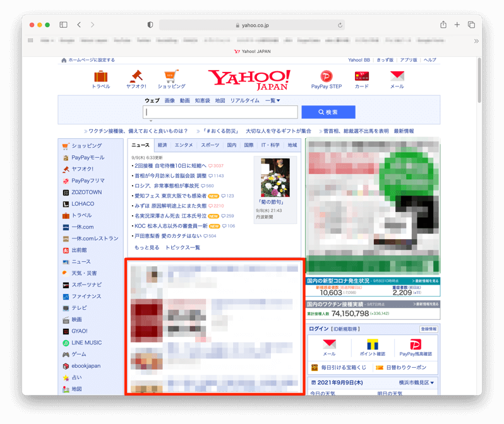Click the page vertical scrollbar
This screenshot has height=424, width=504.
pyautogui.click(x=479, y=80)
